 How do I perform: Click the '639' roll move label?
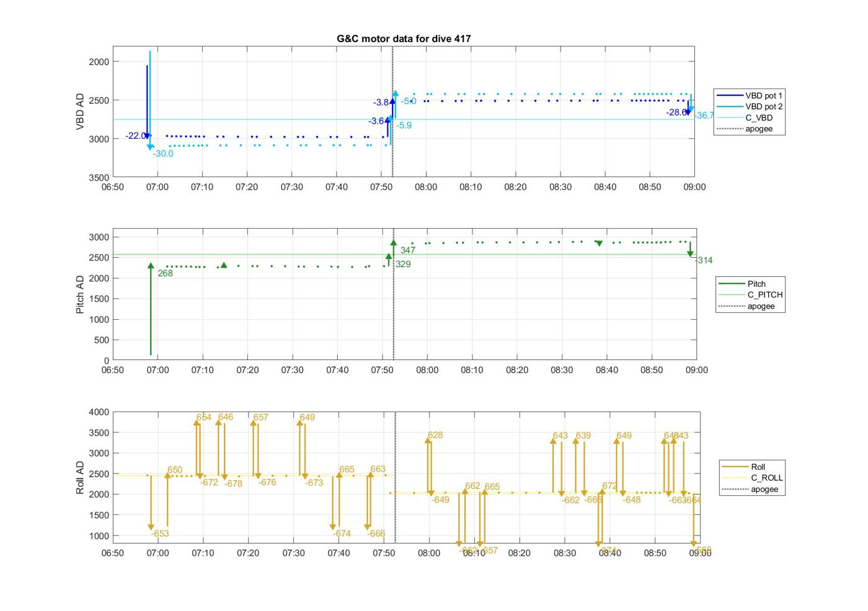pos(583,436)
